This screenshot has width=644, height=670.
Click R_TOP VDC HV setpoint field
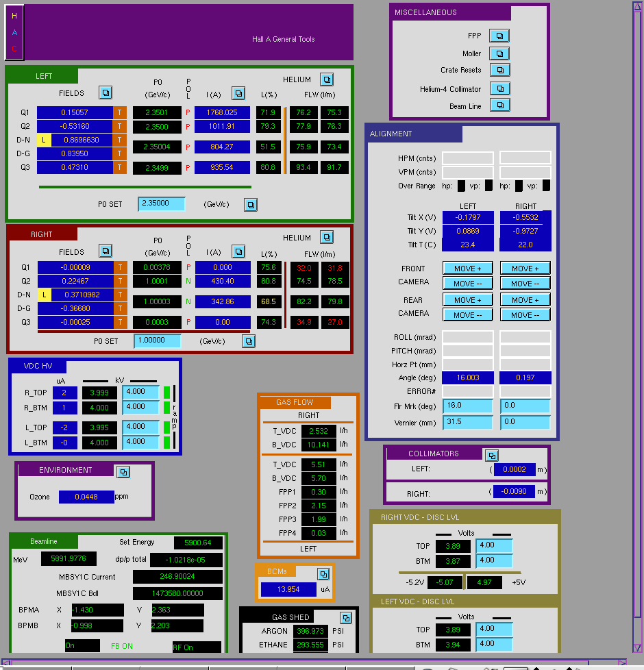click(141, 392)
